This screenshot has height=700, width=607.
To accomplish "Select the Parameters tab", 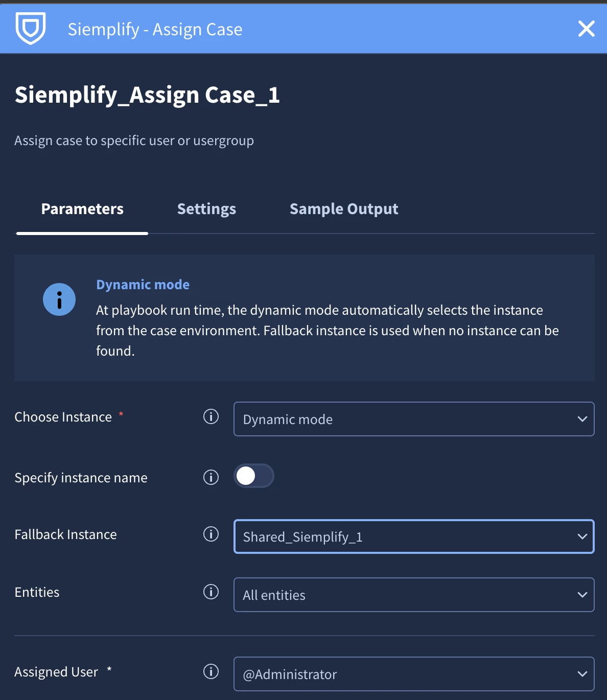I will pyautogui.click(x=82, y=209).
